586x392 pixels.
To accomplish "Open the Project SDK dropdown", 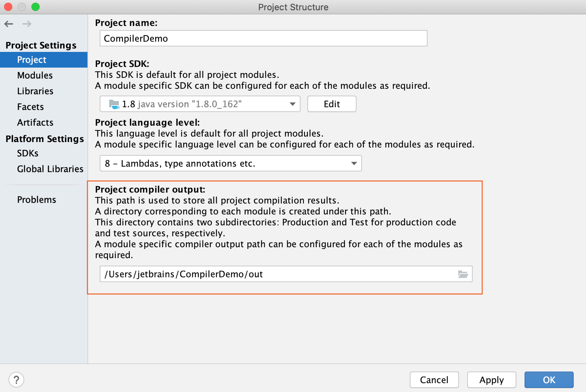I will click(x=292, y=104).
